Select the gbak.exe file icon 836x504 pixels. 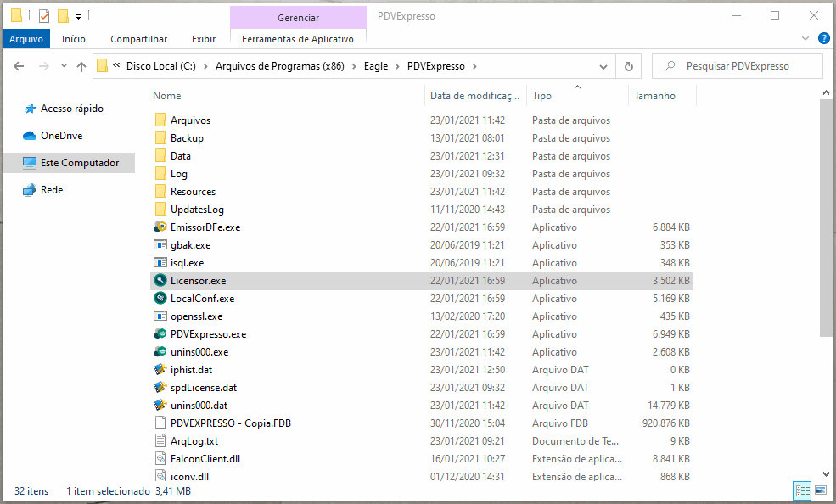[160, 245]
